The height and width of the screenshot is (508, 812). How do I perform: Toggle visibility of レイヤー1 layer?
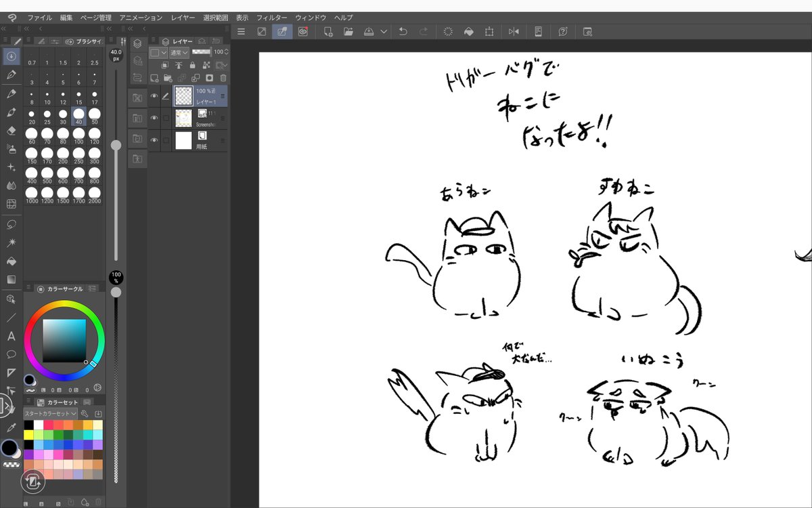(154, 96)
